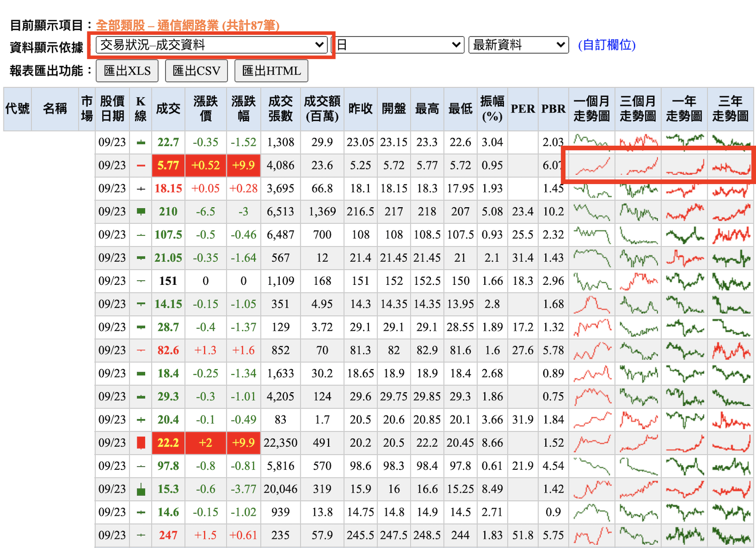Export the table with 匯出CSV

tap(197, 71)
